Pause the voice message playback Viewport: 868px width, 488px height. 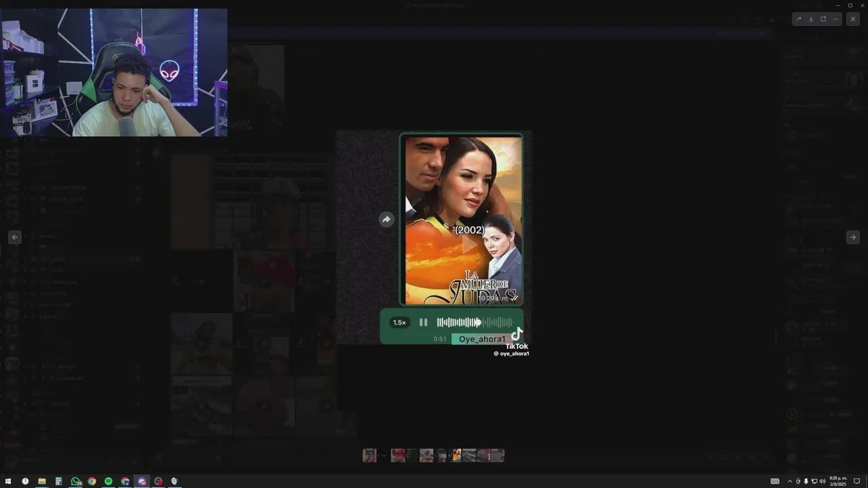423,323
